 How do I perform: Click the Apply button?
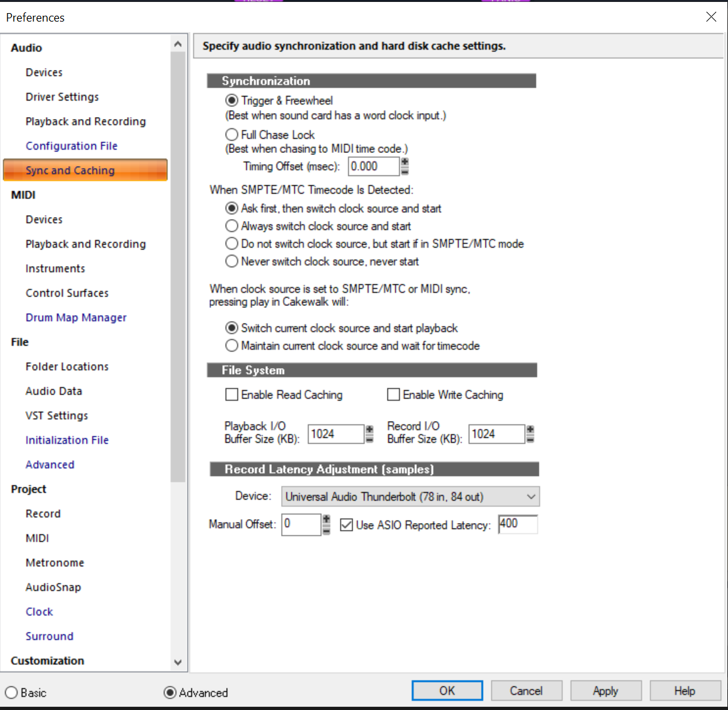click(605, 690)
